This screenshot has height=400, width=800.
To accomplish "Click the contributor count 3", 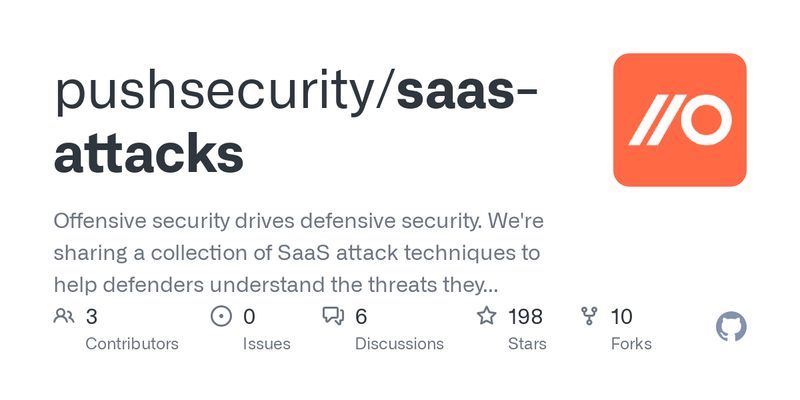I will (x=91, y=317).
